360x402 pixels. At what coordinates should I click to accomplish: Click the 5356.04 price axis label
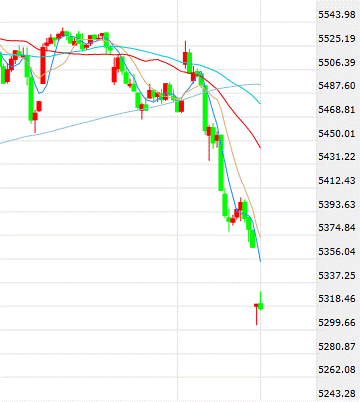337,252
